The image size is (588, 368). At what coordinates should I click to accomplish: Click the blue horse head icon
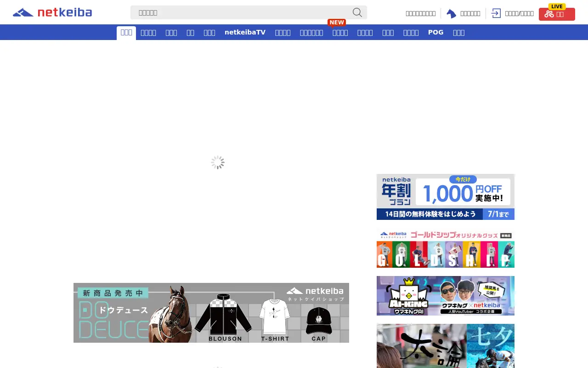(x=452, y=14)
